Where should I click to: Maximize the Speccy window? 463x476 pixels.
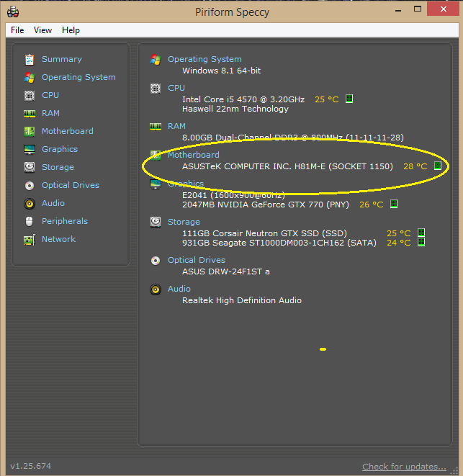(418, 9)
